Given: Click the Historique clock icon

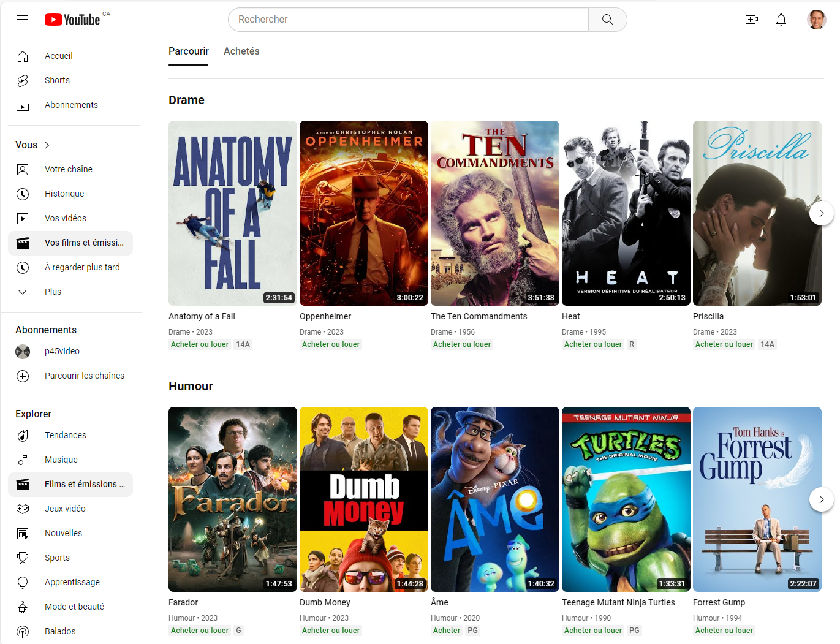Looking at the screenshot, I should [x=23, y=194].
